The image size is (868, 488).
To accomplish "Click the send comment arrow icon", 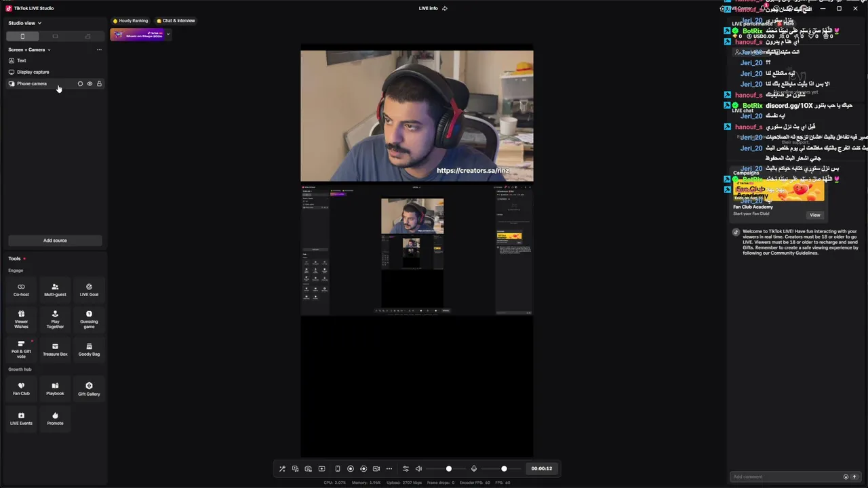I will tap(854, 476).
